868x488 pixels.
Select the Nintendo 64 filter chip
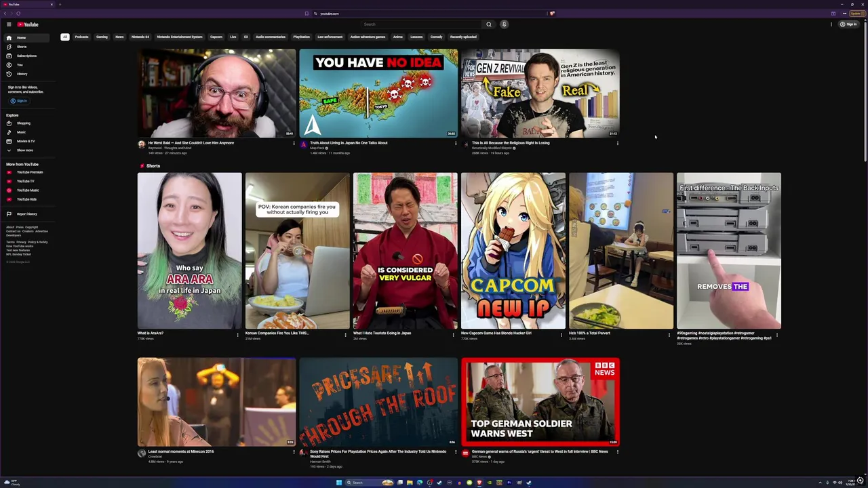point(140,37)
